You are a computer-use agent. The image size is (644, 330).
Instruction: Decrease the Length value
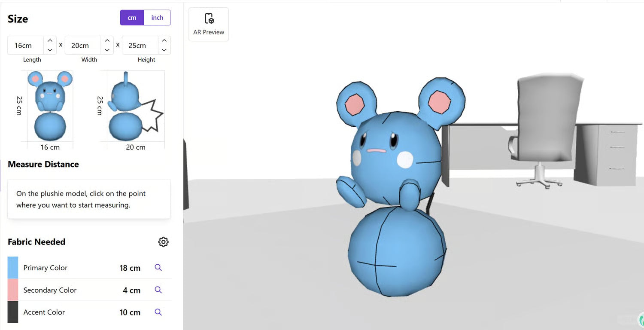[x=50, y=50]
